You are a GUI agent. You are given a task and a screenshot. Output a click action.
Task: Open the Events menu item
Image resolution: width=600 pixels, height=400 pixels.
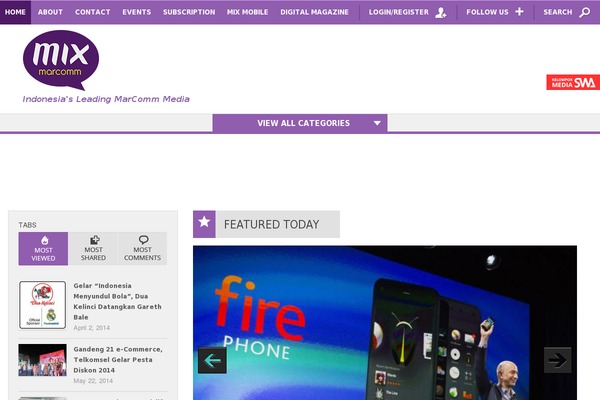[137, 12]
